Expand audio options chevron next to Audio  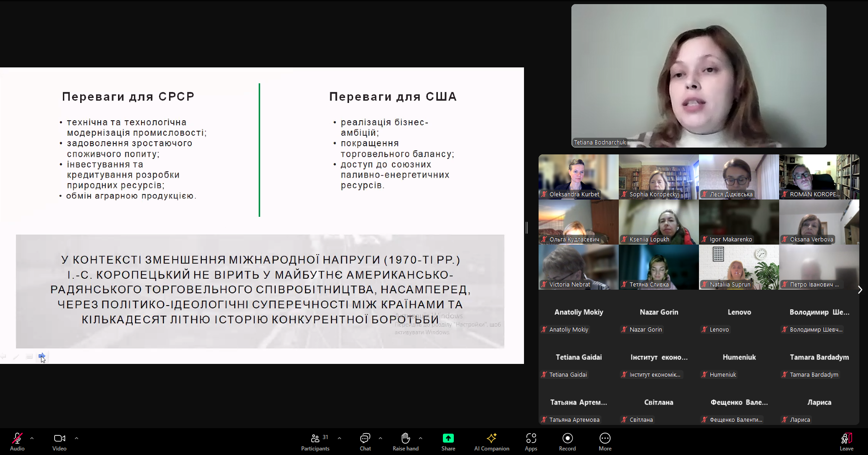[32, 438]
